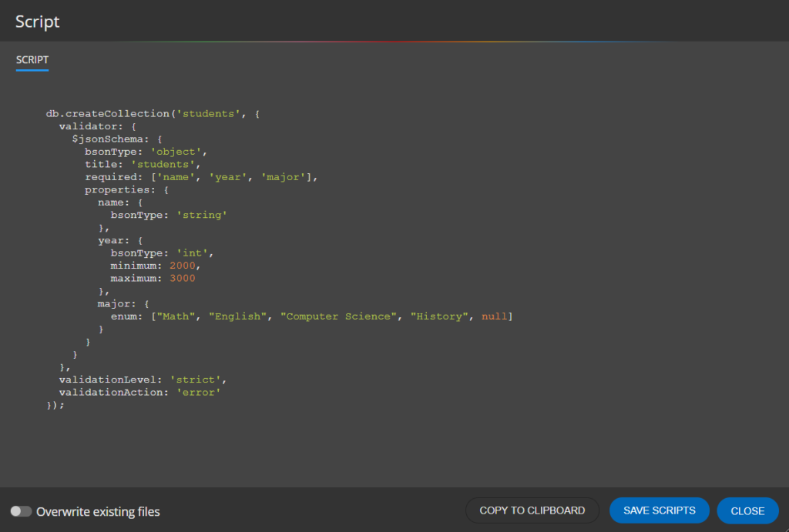Click "Computer Science" in the enum list

click(339, 316)
